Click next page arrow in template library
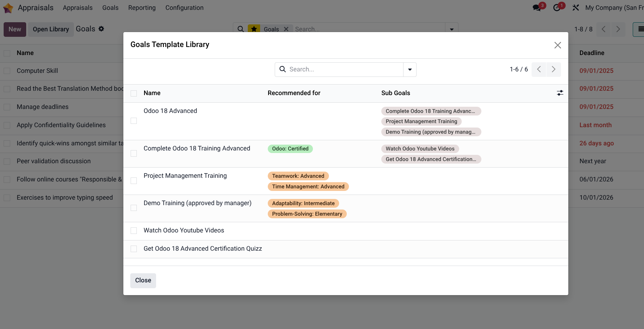The image size is (644, 329). (553, 69)
